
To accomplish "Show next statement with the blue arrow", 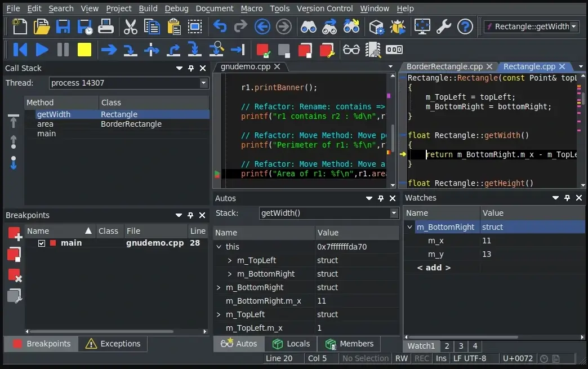I will [109, 50].
